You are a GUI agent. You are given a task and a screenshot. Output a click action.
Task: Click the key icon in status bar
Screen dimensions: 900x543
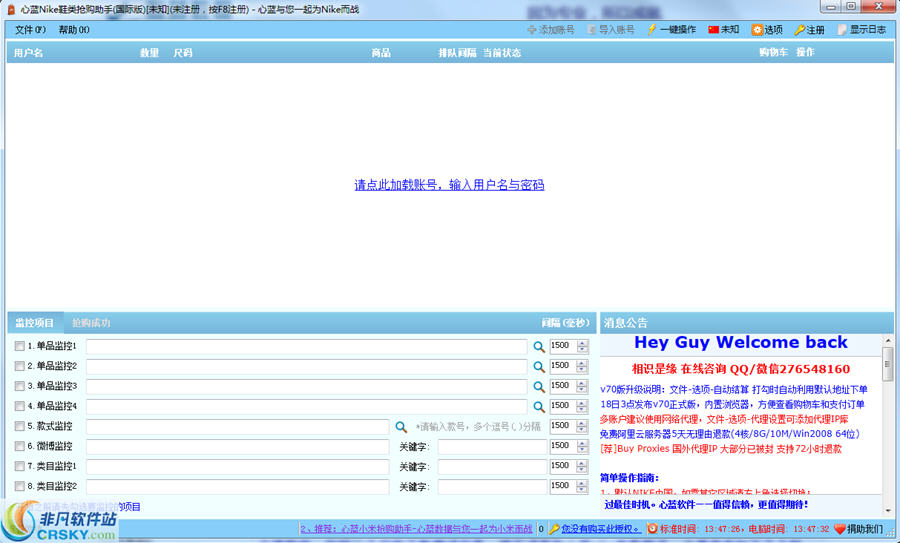click(x=554, y=529)
